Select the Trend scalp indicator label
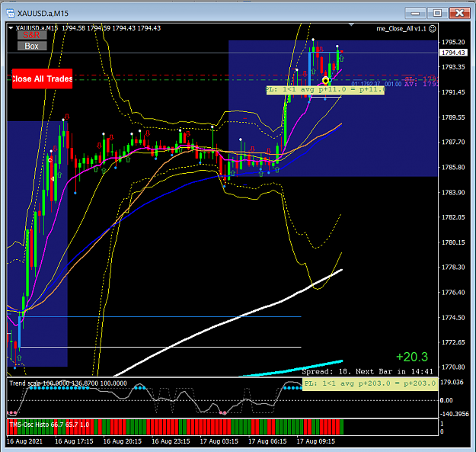476x452 pixels. point(68,383)
